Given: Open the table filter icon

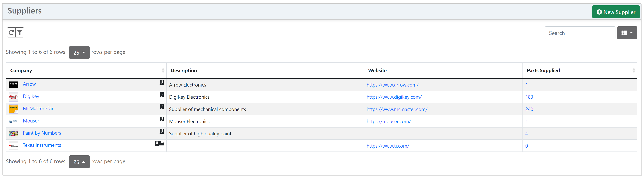Looking at the screenshot, I should (x=20, y=32).
